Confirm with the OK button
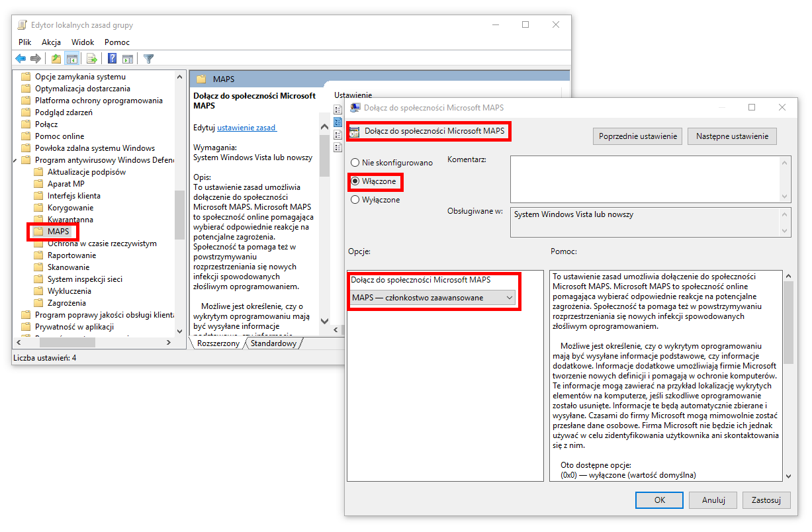The image size is (812, 532). pos(659,500)
